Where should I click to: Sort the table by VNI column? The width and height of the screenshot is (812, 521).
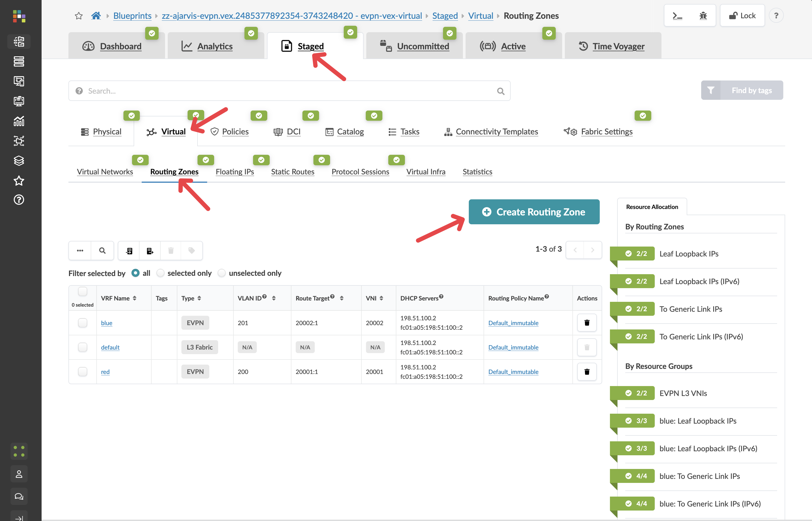382,298
